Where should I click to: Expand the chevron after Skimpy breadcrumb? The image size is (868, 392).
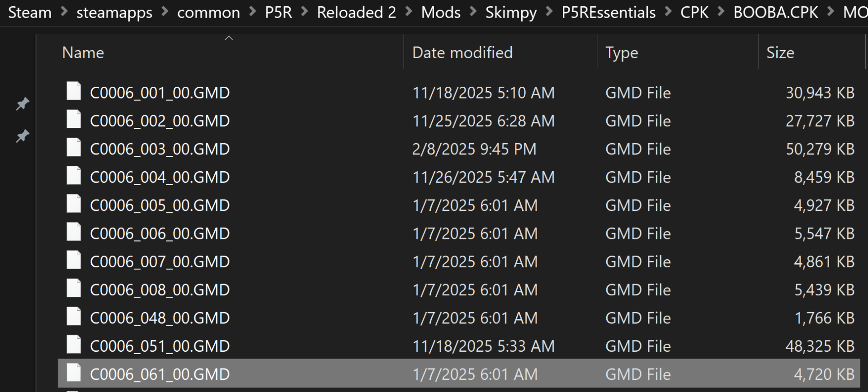pos(549,12)
